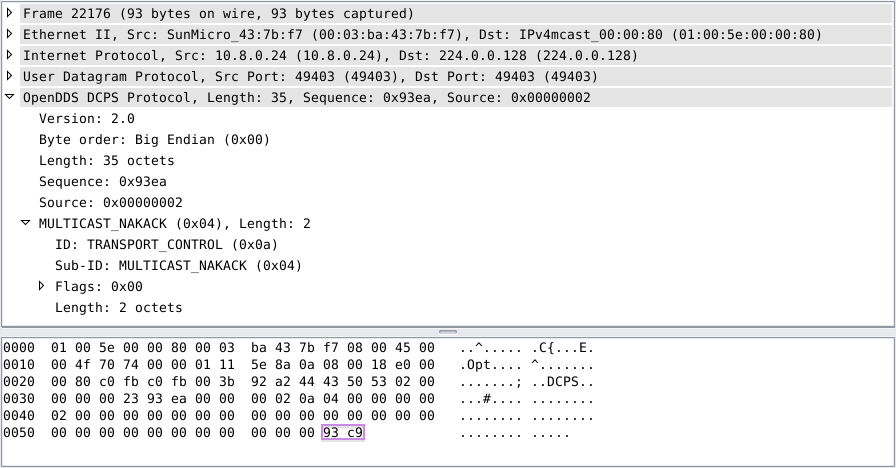896x468 pixels.
Task: Collapse the OpenDDS DCPS Protocol section
Action: pos(9,97)
